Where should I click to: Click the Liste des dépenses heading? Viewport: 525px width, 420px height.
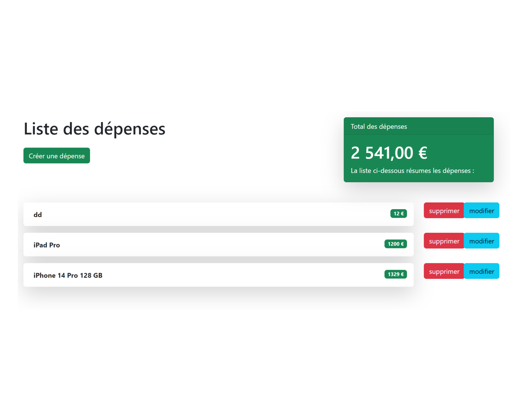click(x=94, y=129)
